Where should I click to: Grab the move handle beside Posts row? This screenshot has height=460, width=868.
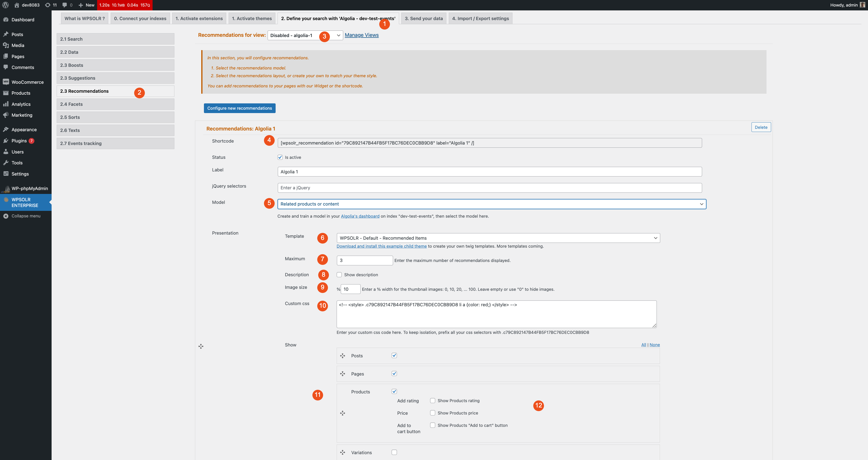pos(343,356)
